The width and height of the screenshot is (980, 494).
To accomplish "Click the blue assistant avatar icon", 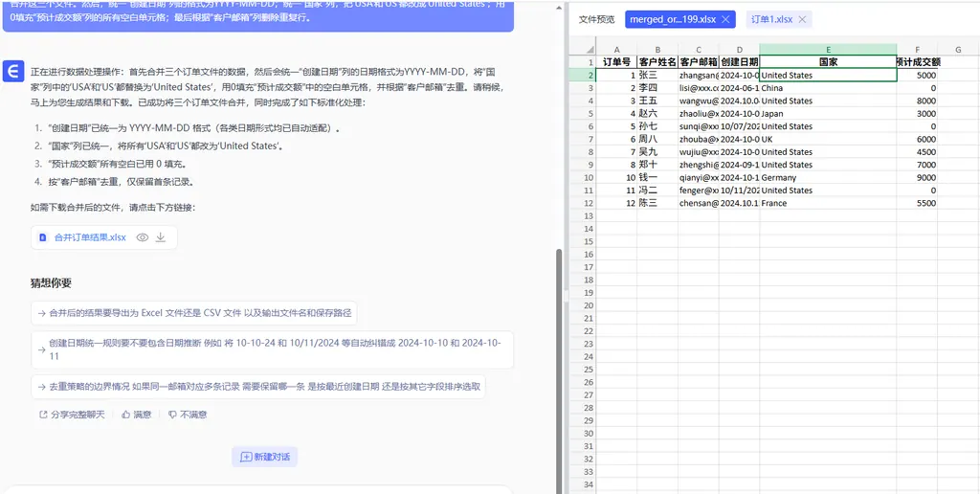I will [x=12, y=71].
